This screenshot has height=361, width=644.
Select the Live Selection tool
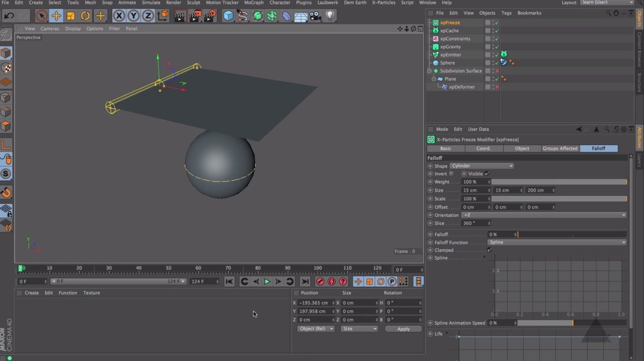[41, 16]
